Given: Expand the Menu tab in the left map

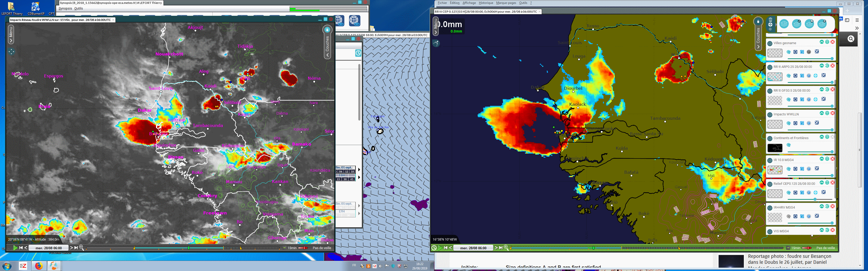Looking at the screenshot, I should (x=11, y=34).
